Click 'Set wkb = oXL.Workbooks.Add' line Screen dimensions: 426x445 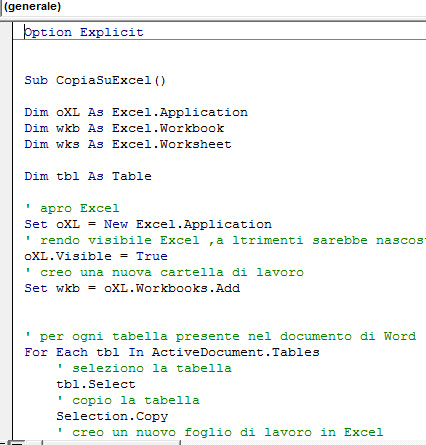click(x=132, y=288)
